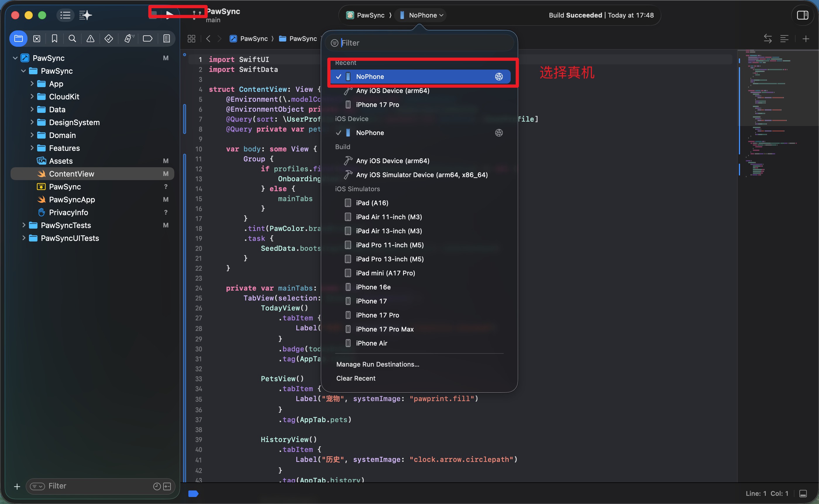Open the adjust editor options icon
The width and height of the screenshot is (819, 504).
pyautogui.click(x=784, y=39)
